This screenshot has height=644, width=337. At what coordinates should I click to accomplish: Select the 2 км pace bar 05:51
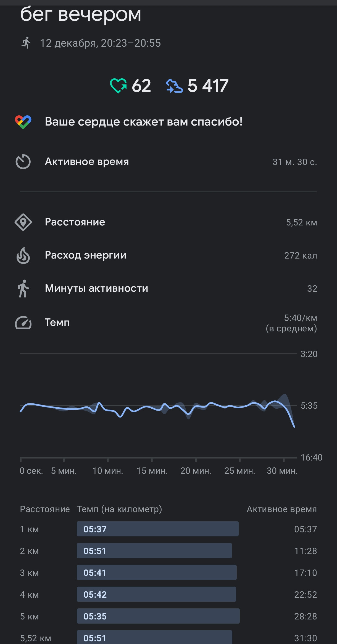[154, 551]
